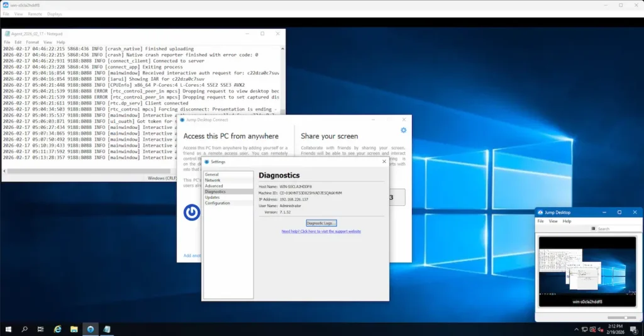This screenshot has height=336, width=644.
Task: Click the 'Add another' link in Jump Desktop Connect
Action: (x=192, y=255)
